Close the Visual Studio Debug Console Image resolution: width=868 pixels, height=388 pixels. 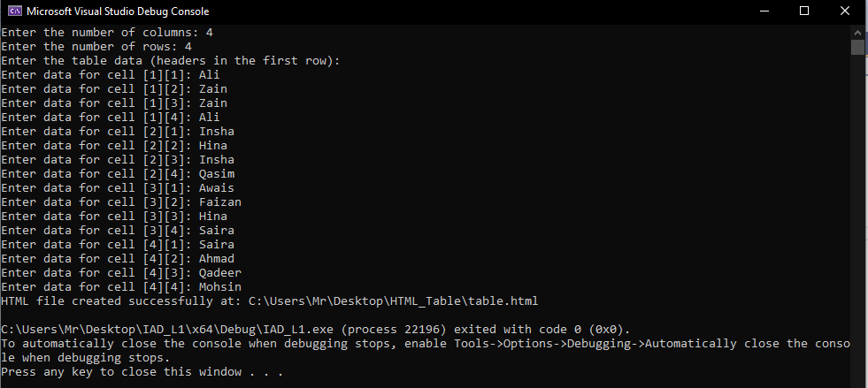point(845,11)
